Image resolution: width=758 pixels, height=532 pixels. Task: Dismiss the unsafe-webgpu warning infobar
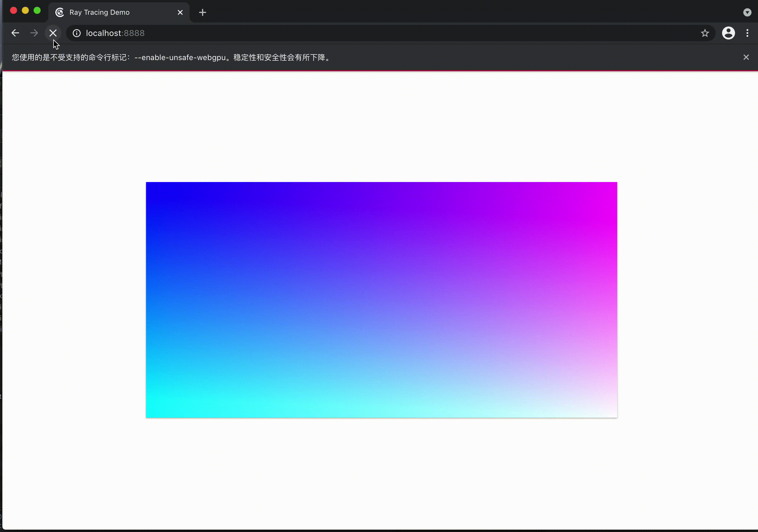pos(746,57)
